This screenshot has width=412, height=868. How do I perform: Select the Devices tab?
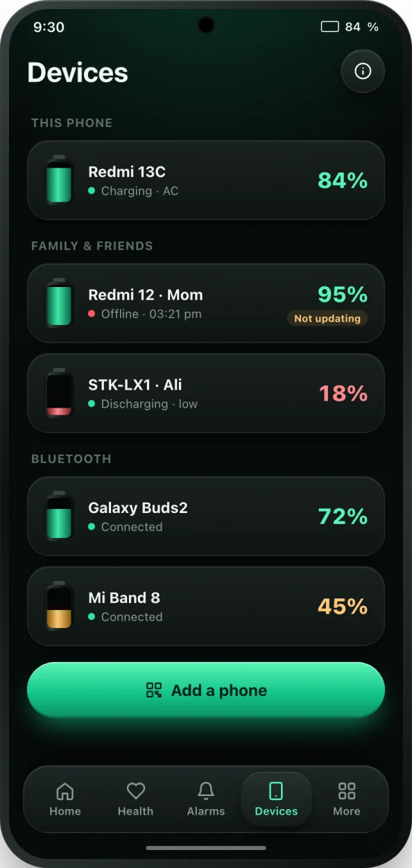pyautogui.click(x=276, y=799)
